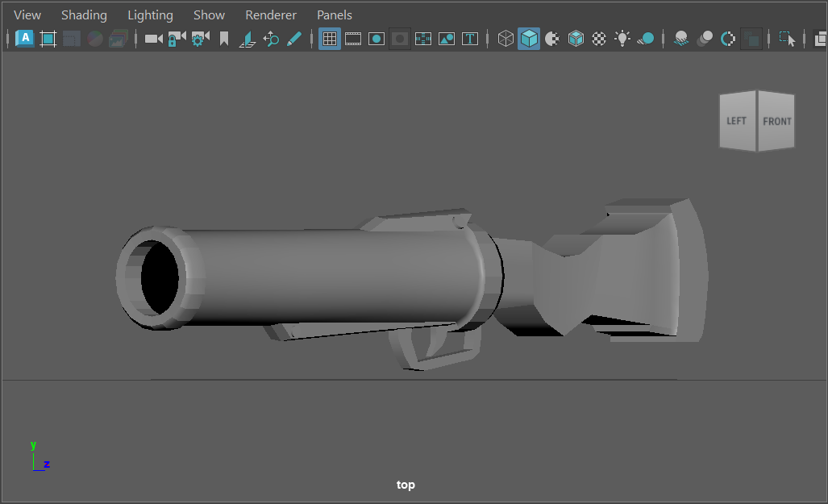Toggle the safe action icon
Viewport: 828px width, 504px height.
click(x=447, y=39)
